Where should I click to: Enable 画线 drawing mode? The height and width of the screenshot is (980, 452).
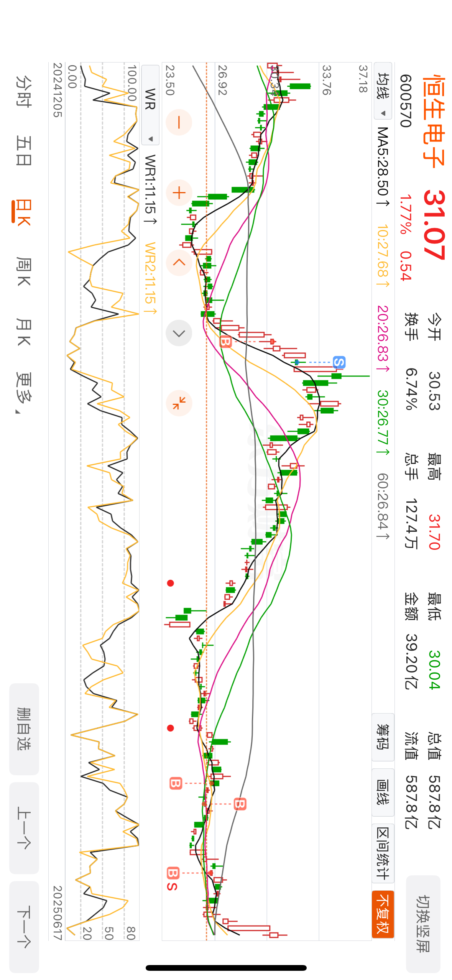point(383,792)
